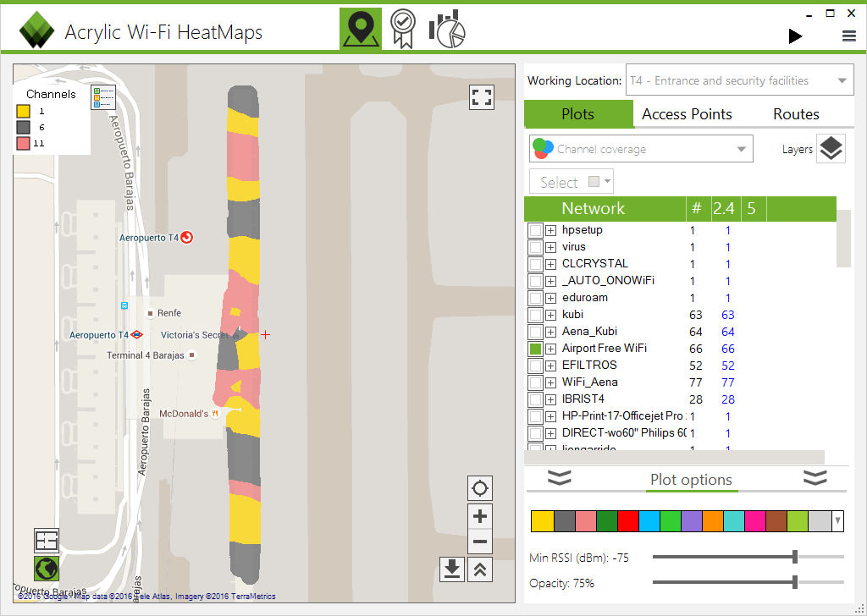This screenshot has height=616, width=867.
Task: Open the quality certification ribbon icon
Action: click(403, 29)
